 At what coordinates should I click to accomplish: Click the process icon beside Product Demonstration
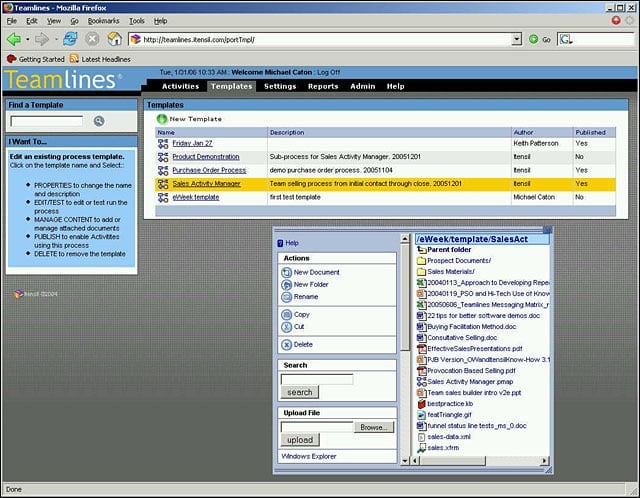pos(163,157)
